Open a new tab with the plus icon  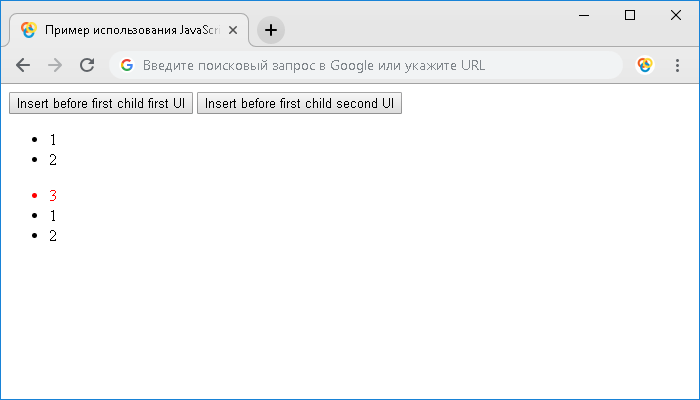click(x=271, y=30)
